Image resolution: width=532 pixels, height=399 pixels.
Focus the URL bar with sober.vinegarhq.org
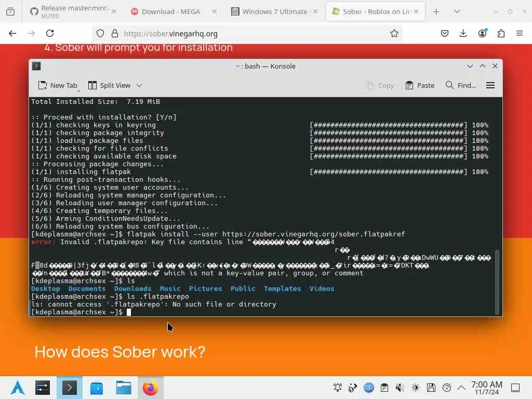pyautogui.click(x=247, y=33)
